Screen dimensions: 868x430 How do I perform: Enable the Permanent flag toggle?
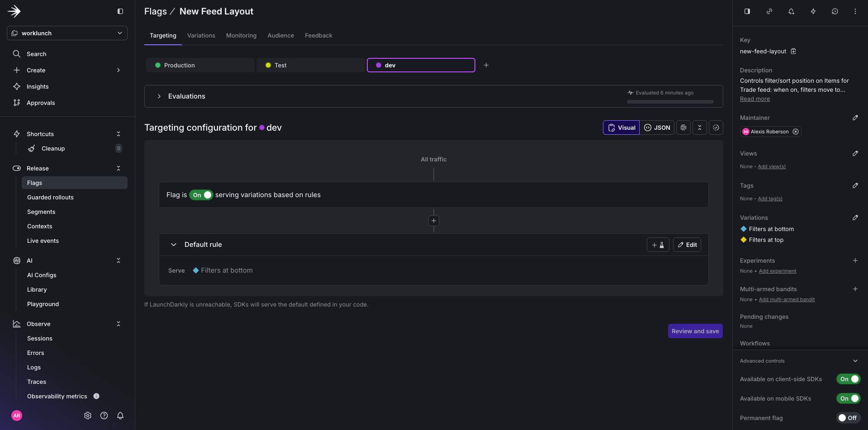[848, 418]
